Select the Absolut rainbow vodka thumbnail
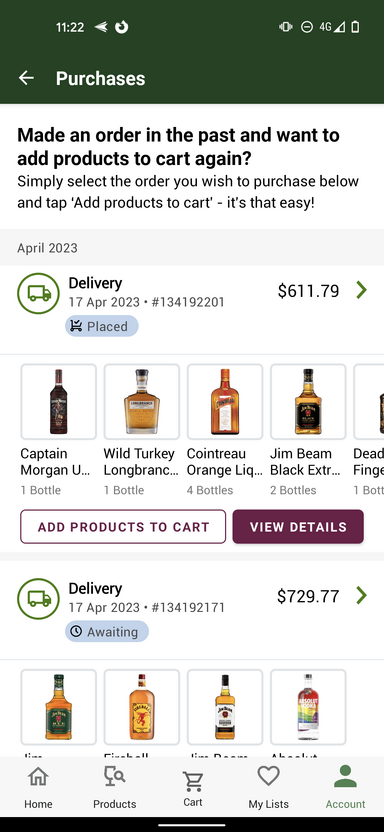The image size is (384, 832). tap(308, 707)
